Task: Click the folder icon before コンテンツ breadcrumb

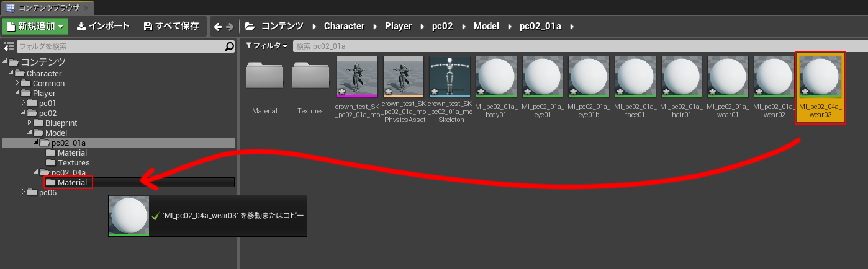Action: [x=250, y=27]
